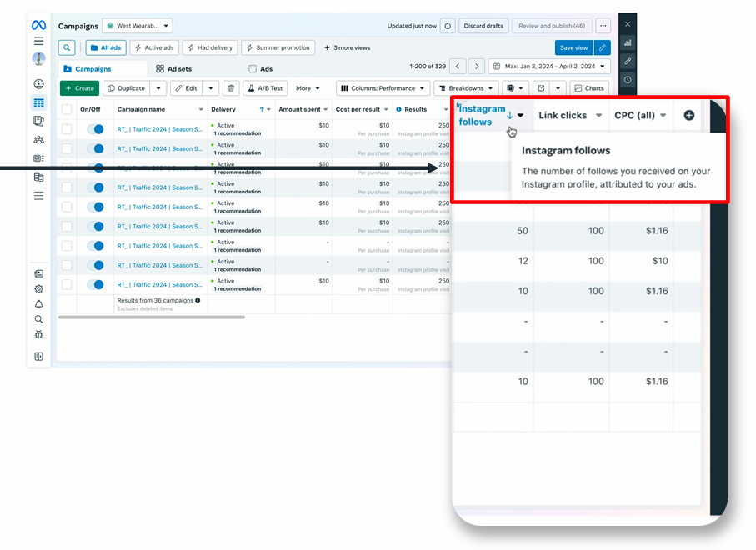Open Amount spent column dropdown arrow
The image size is (756, 550).
(326, 110)
